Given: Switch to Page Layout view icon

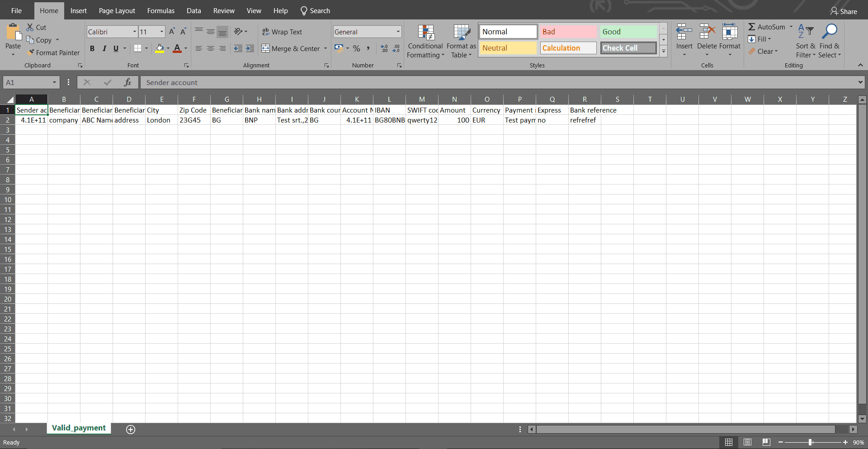Looking at the screenshot, I should pyautogui.click(x=747, y=442).
